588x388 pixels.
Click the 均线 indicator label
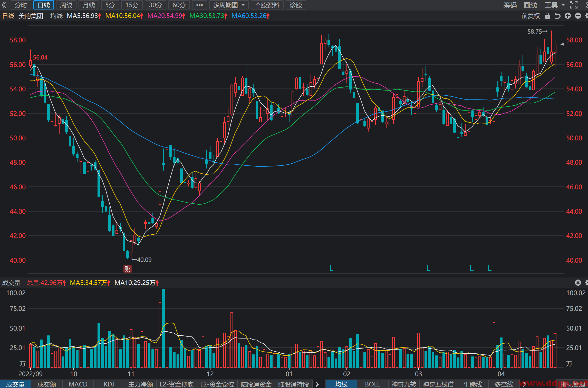pos(56,16)
